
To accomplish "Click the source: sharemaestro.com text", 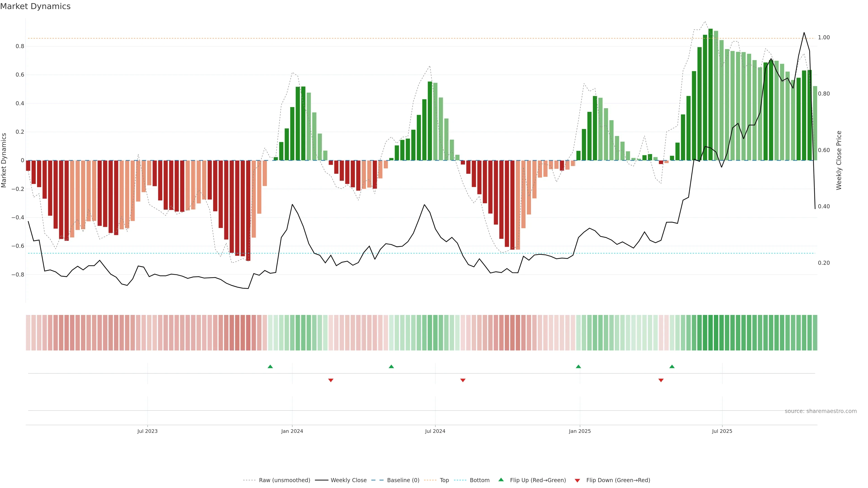I will [821, 411].
